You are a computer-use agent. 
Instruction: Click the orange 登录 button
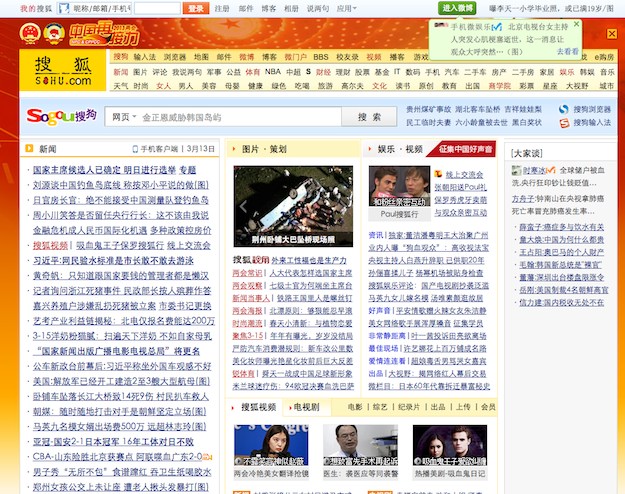[196, 8]
